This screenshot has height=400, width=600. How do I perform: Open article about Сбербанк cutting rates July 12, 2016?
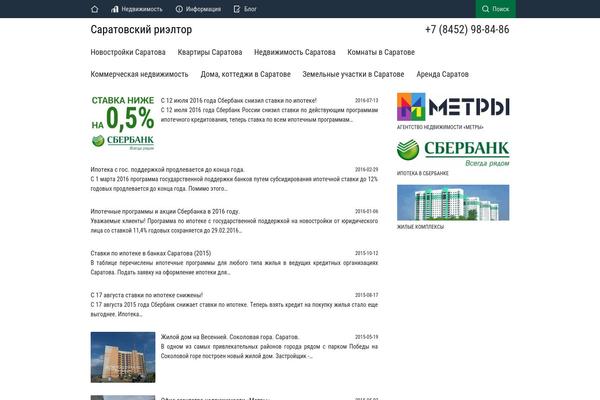(x=239, y=100)
